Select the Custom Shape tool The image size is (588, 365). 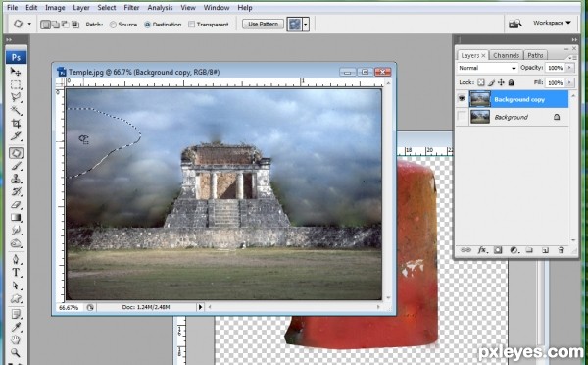16,299
